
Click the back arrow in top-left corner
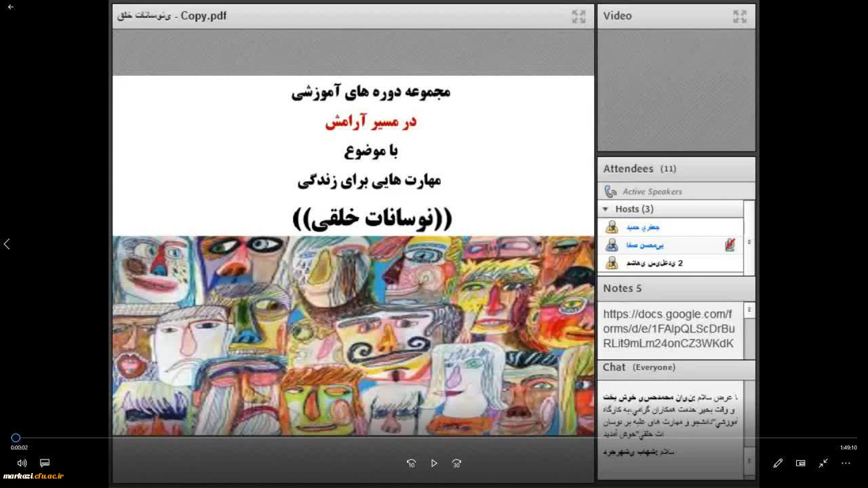(x=10, y=7)
